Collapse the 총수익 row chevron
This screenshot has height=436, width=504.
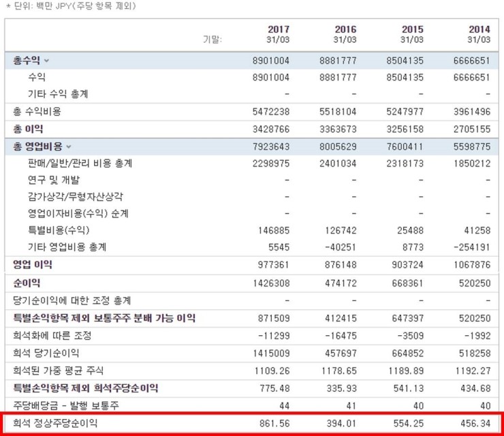46,61
